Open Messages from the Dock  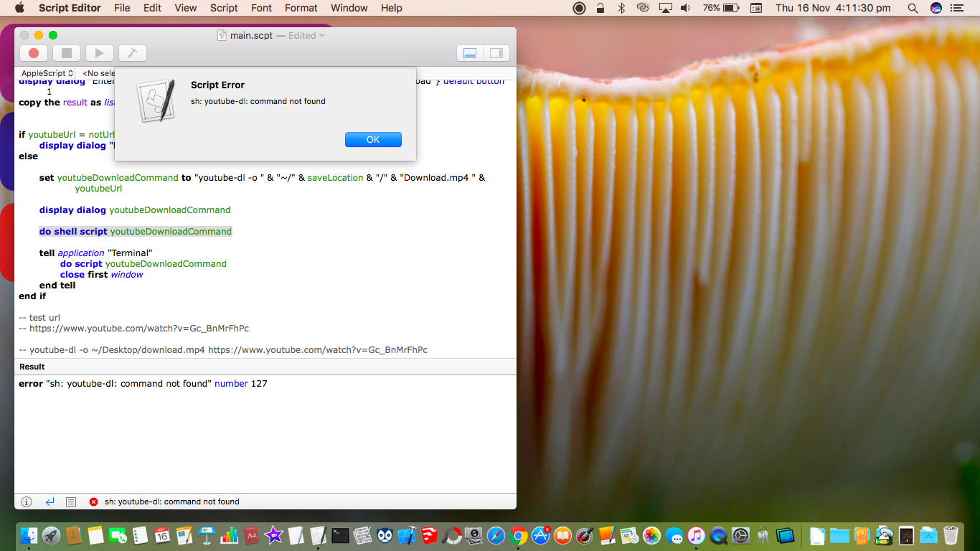[674, 535]
